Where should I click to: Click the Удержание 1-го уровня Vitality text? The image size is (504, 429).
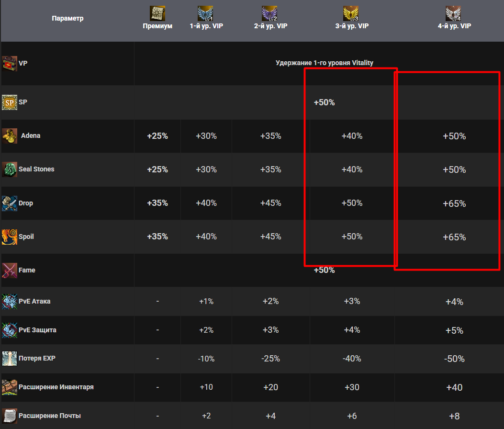point(324,63)
